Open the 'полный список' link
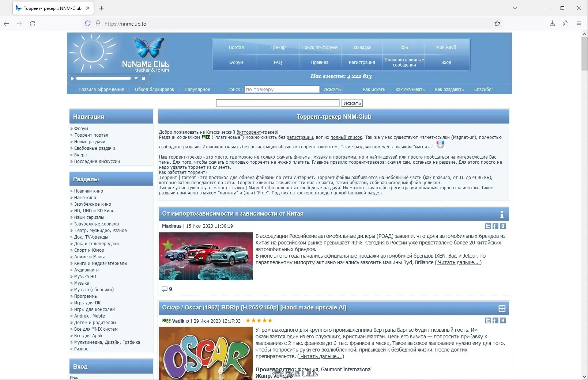 click(x=346, y=137)
